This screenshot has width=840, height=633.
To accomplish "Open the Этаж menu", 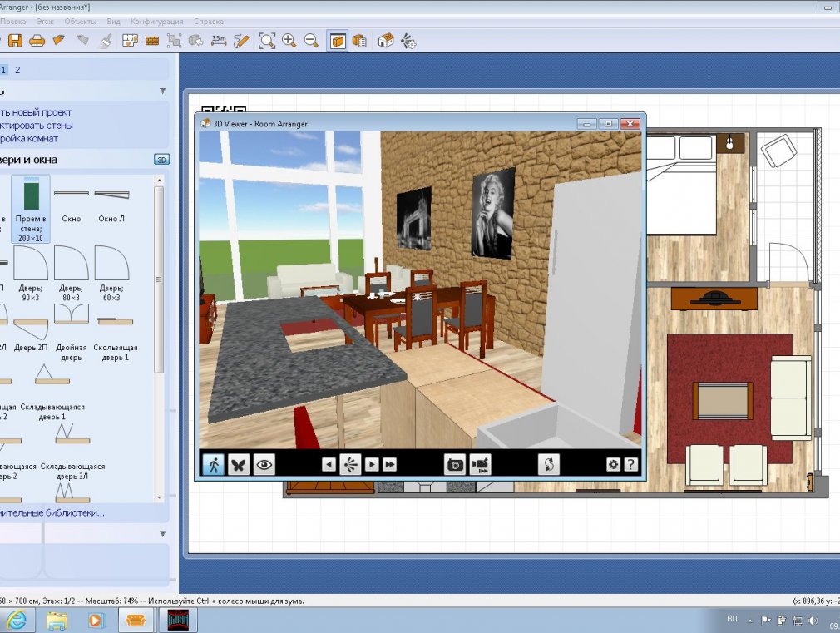I will [45, 22].
